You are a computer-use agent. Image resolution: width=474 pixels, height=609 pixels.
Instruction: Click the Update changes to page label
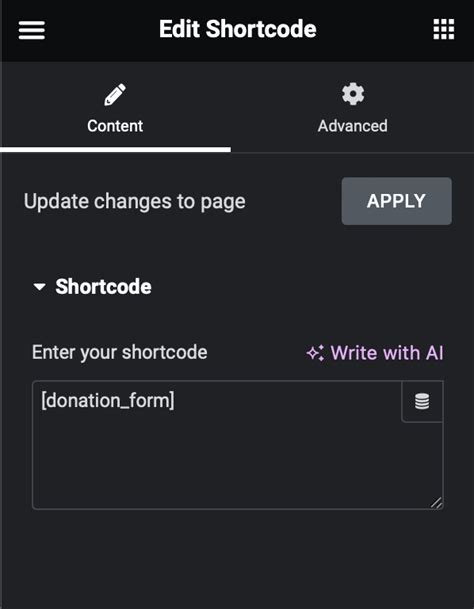pyautogui.click(x=134, y=202)
